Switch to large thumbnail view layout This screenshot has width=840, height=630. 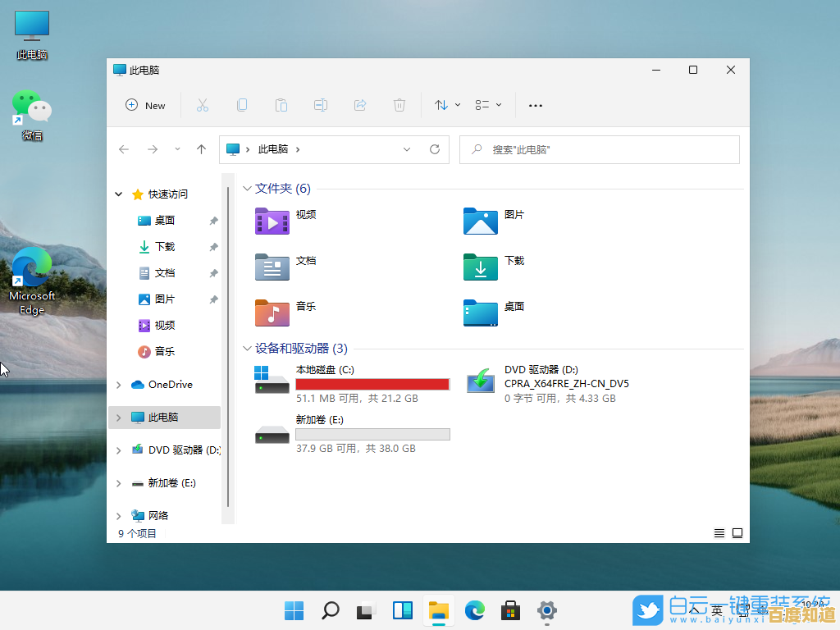coord(737,532)
